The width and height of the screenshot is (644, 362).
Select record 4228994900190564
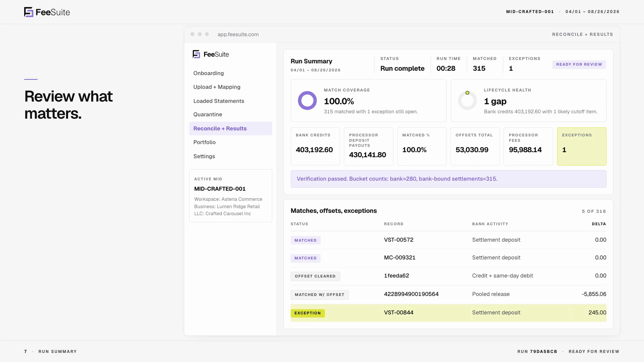click(x=411, y=294)
